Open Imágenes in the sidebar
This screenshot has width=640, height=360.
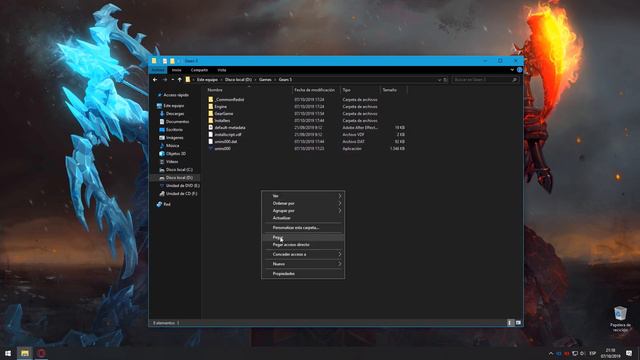[x=174, y=138]
